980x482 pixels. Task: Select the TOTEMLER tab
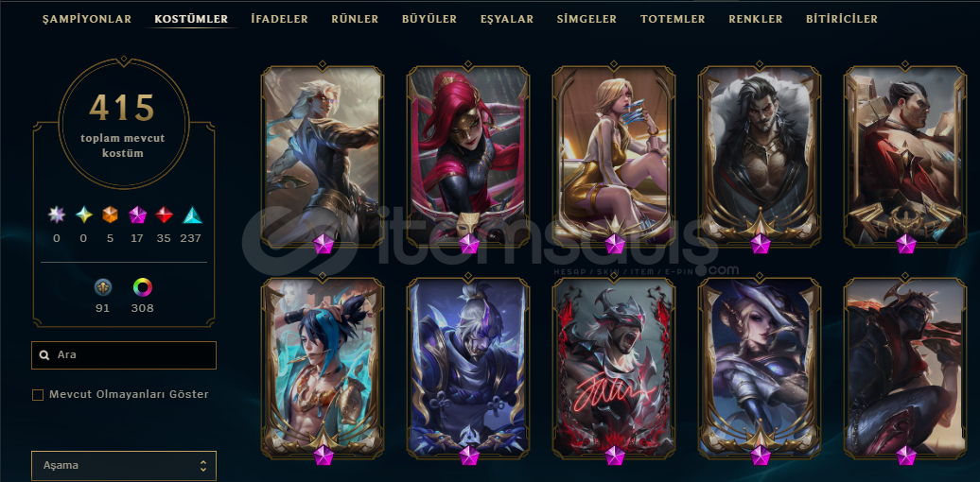pyautogui.click(x=673, y=19)
